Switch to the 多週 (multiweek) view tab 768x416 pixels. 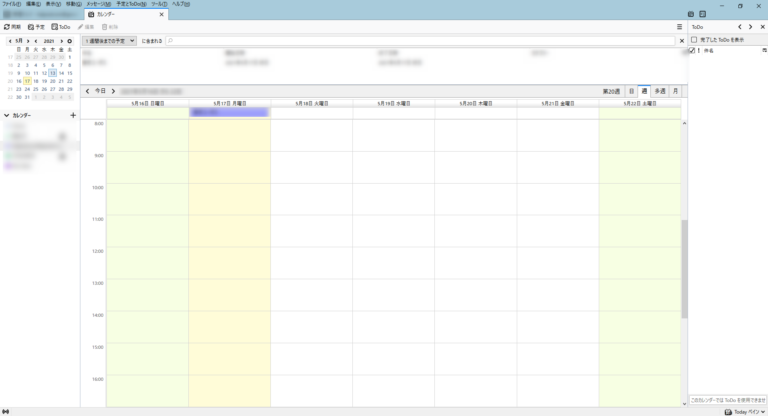pyautogui.click(x=660, y=91)
